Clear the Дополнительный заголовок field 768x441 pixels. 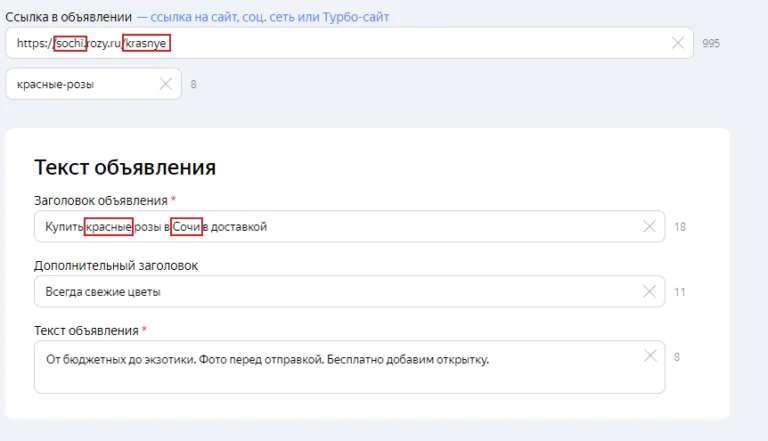click(649, 292)
